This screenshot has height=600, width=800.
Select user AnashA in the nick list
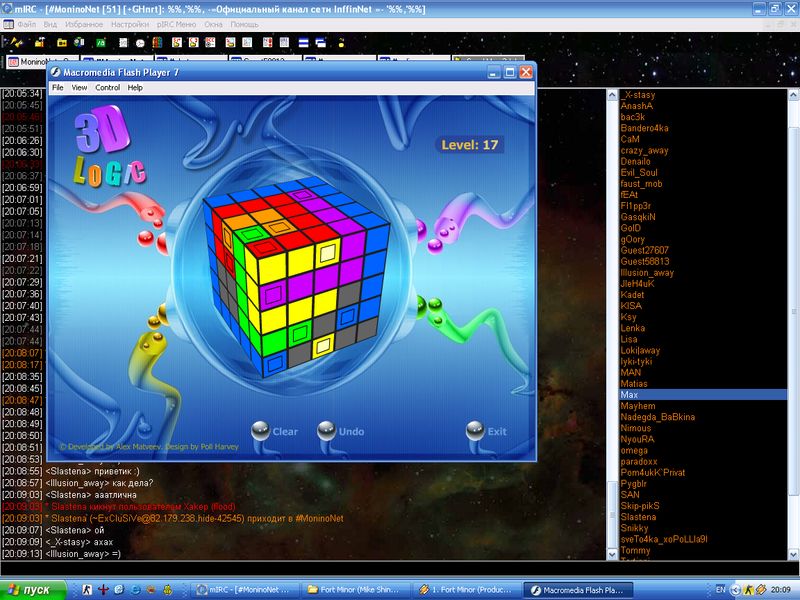point(637,106)
